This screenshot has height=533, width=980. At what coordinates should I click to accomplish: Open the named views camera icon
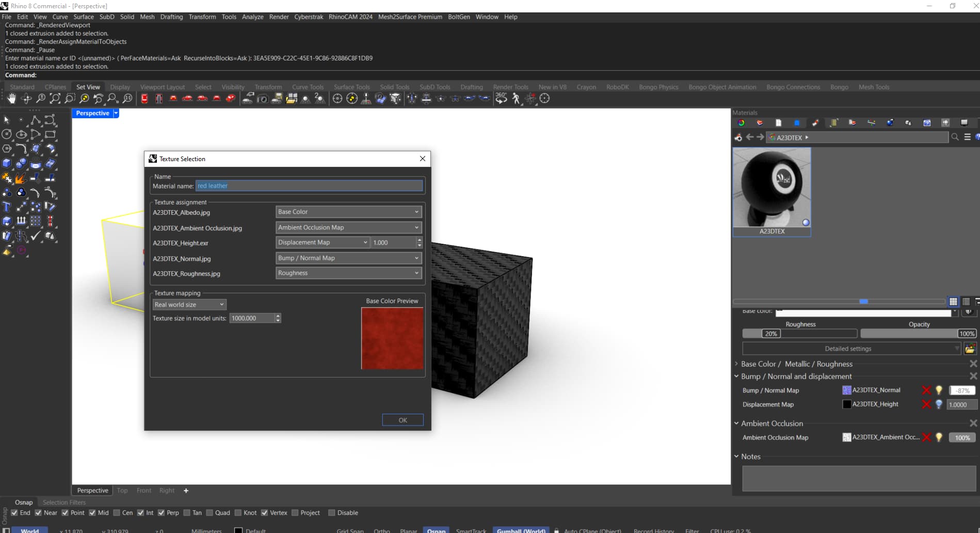tap(262, 99)
